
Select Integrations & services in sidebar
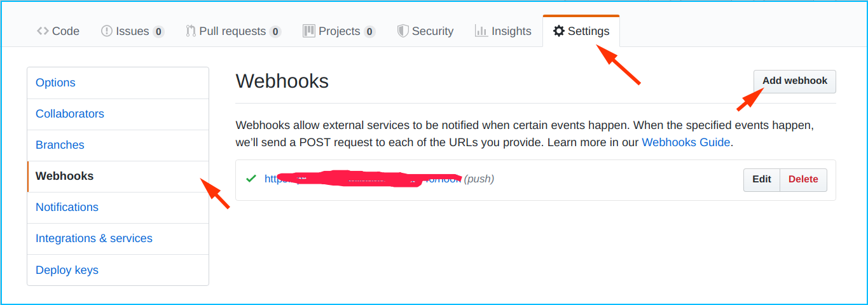tap(94, 238)
